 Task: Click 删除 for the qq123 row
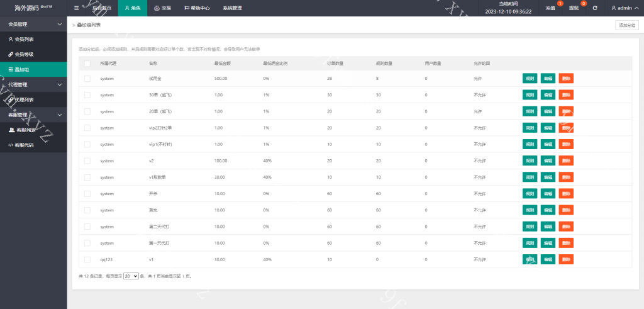(x=566, y=259)
